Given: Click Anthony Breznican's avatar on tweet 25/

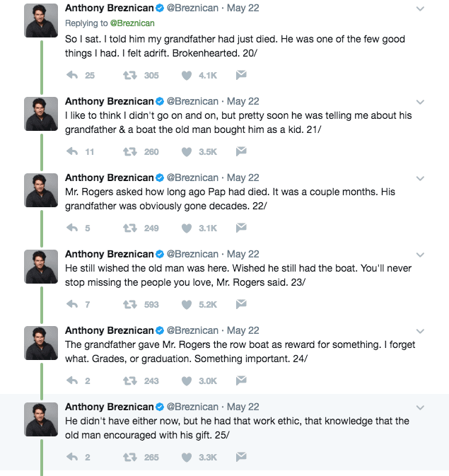Looking at the screenshot, I should click(41, 419).
